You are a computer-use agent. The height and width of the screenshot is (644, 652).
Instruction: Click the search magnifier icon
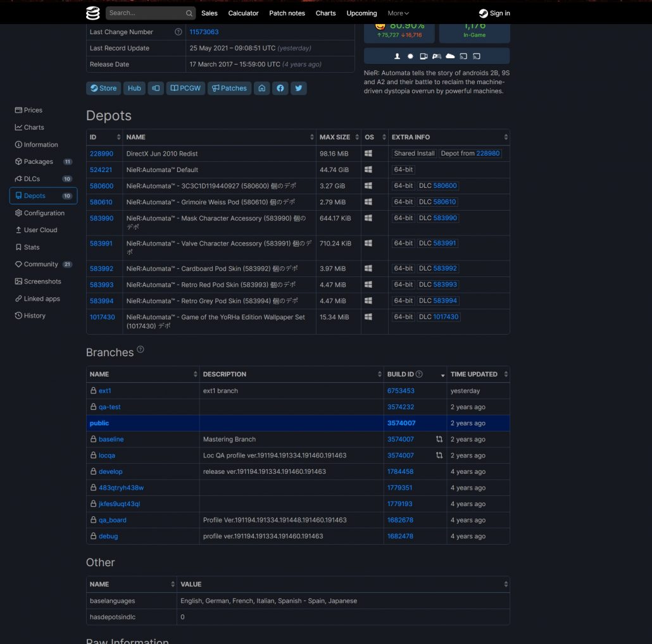coord(189,13)
